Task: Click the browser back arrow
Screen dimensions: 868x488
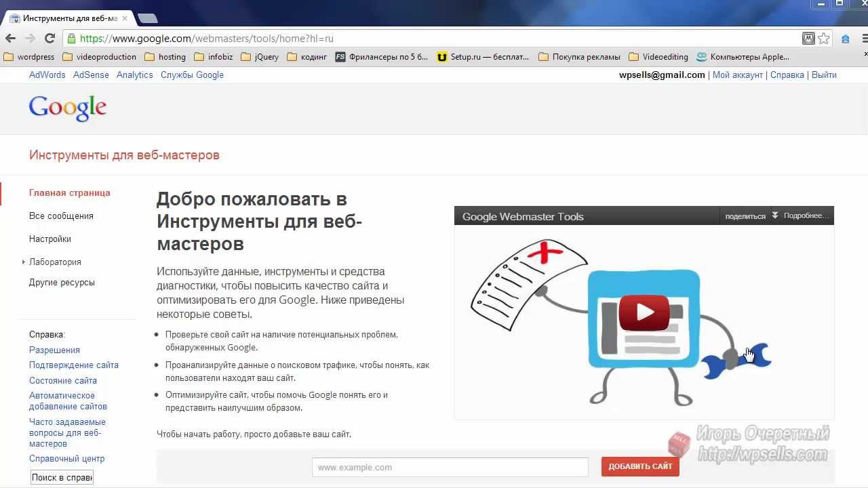Action: tap(10, 39)
